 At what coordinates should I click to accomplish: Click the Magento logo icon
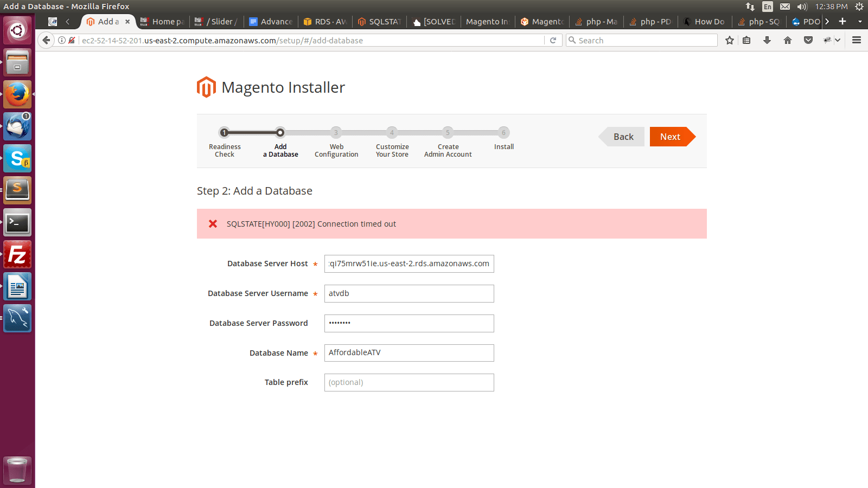tap(206, 87)
